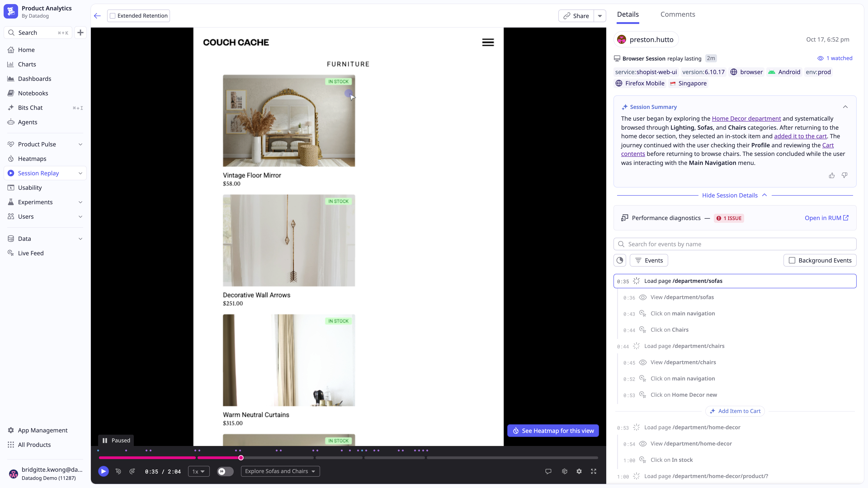868x488 pixels.
Task: Open the Explore Sofas and Chairs dropdown
Action: (x=280, y=471)
